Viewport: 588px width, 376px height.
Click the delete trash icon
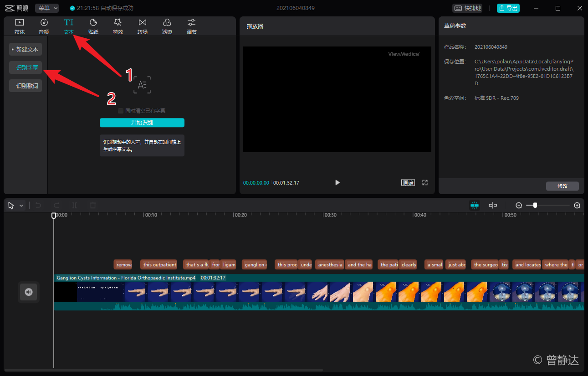(93, 206)
